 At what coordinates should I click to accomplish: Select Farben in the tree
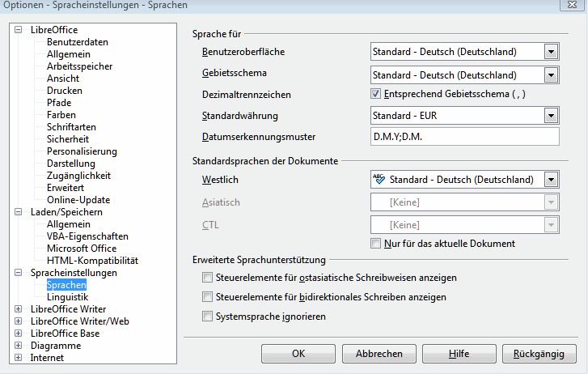(61, 115)
